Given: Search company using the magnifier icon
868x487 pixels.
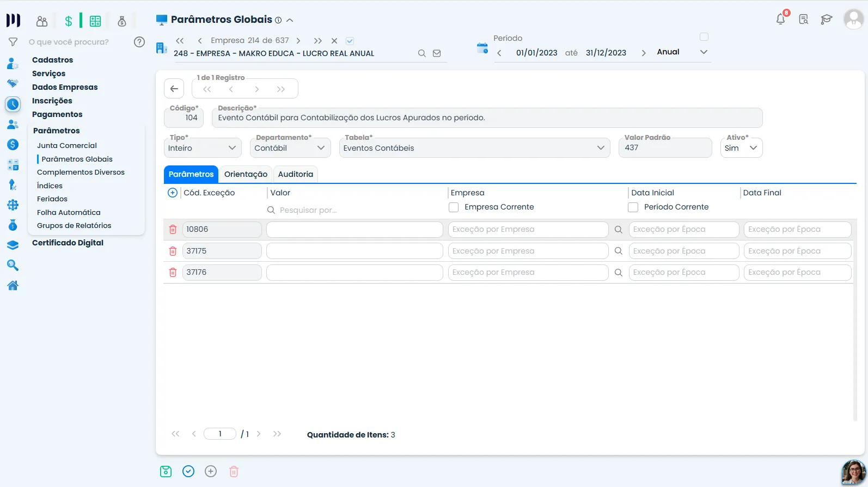Looking at the screenshot, I should pyautogui.click(x=422, y=53).
